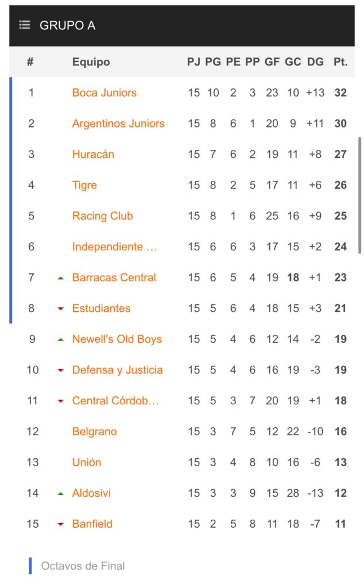Click green up arrow beside Aldosivi
Viewport: 364px width, 588px height.
60,494
